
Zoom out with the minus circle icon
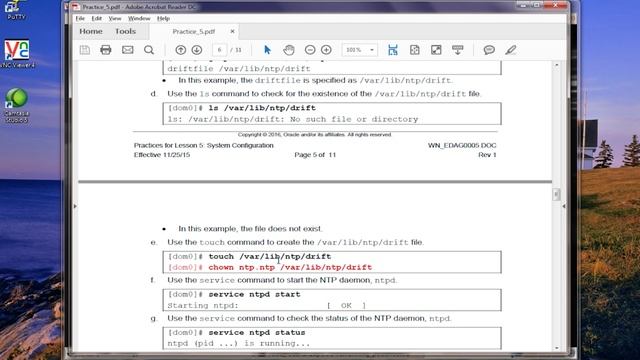310,50
